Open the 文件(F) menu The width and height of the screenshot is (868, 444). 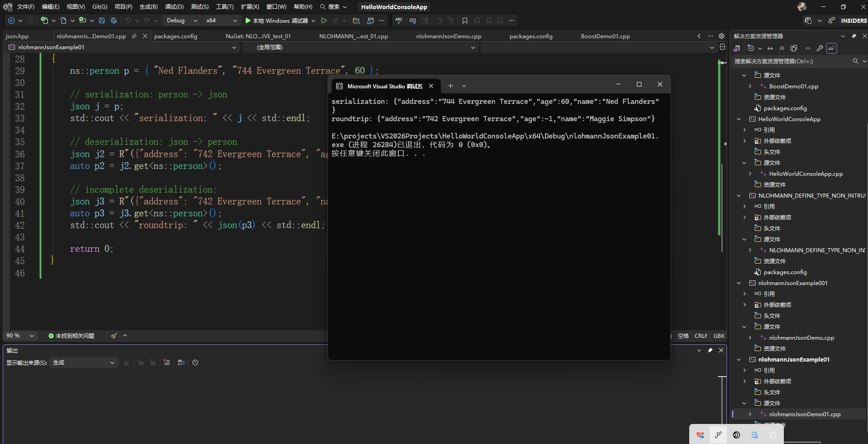(25, 7)
